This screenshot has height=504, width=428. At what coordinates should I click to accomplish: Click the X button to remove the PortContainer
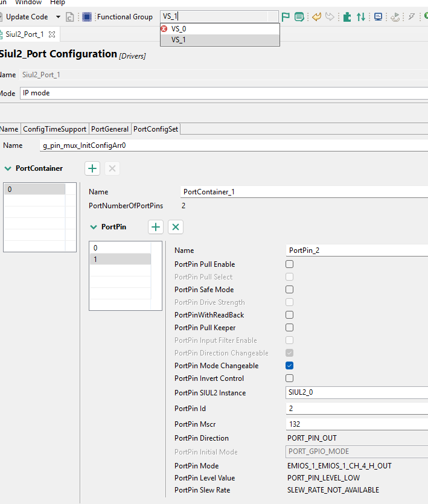[112, 168]
